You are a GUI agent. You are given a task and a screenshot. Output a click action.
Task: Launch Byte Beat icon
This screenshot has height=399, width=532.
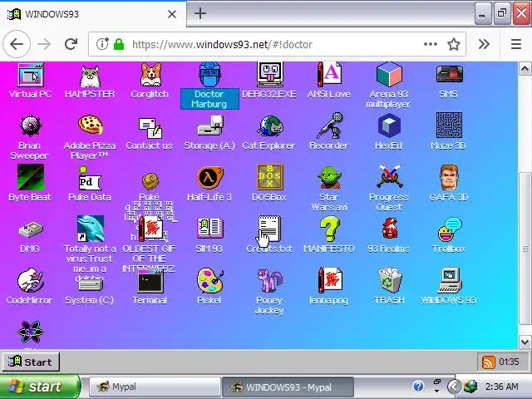[x=31, y=177]
